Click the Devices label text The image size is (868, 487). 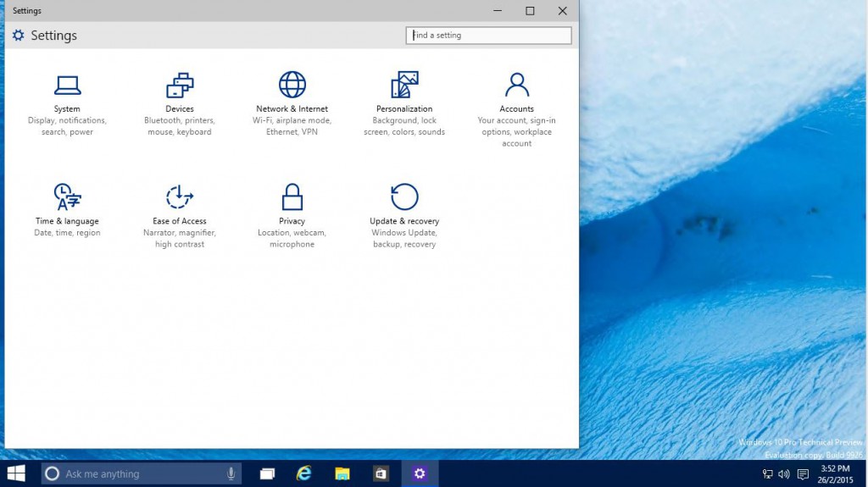tap(180, 109)
